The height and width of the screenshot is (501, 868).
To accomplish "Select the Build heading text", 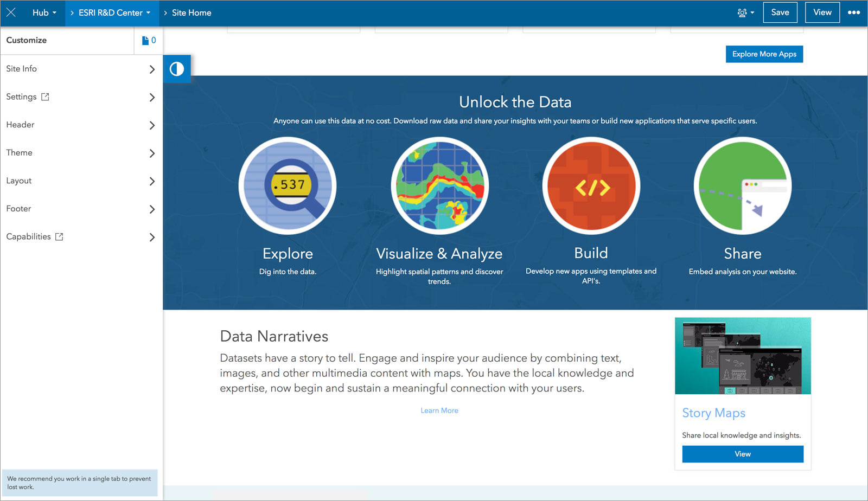I will click(591, 253).
